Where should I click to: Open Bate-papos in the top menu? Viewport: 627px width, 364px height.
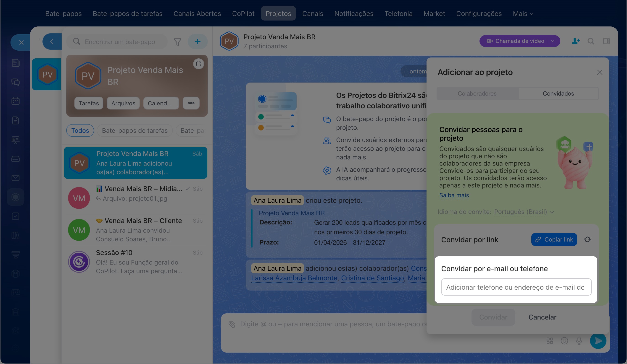[x=63, y=13]
